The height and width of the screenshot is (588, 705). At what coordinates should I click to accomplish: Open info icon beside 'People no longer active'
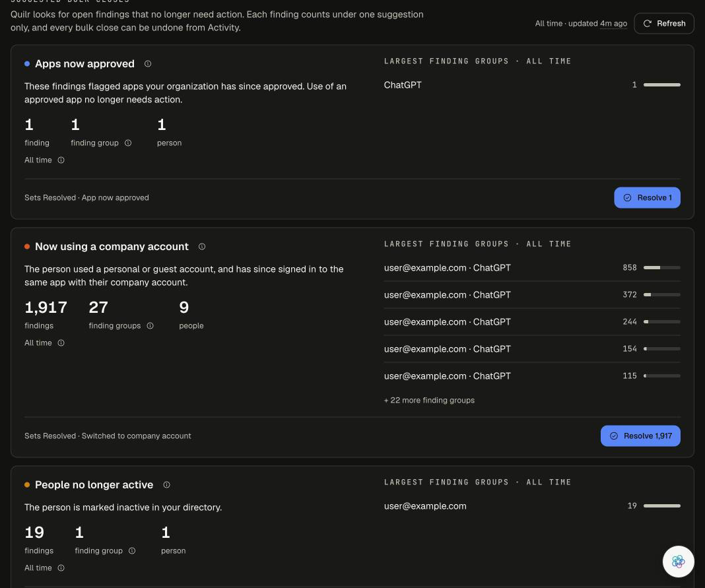coord(166,485)
